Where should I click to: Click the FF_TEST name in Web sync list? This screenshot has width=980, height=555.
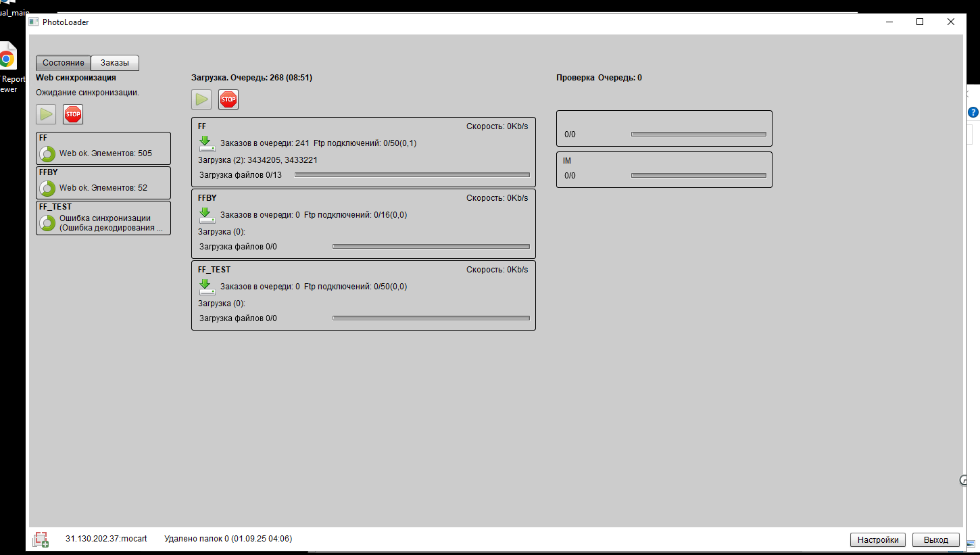(x=55, y=207)
